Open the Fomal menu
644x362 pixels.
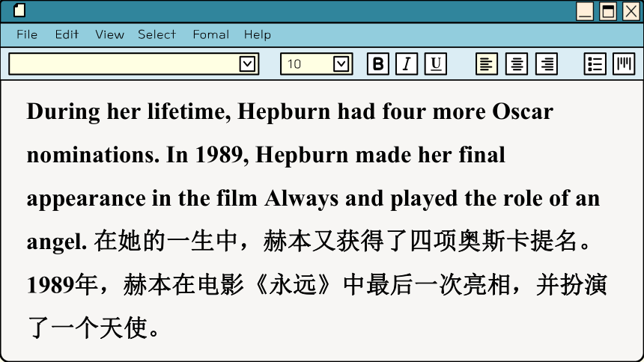click(211, 34)
